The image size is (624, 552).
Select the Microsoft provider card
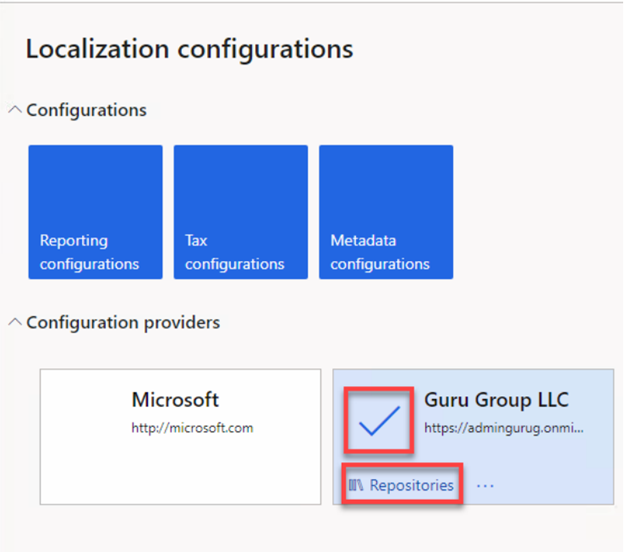pos(180,435)
